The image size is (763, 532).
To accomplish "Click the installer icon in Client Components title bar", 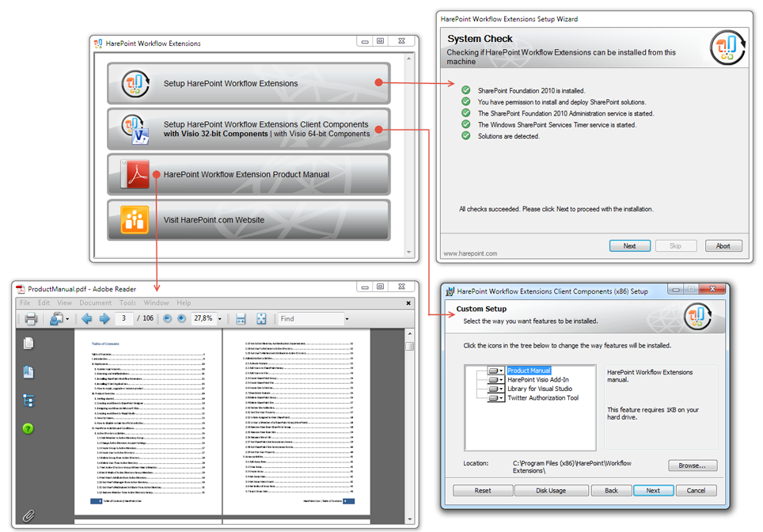I will 450,291.
